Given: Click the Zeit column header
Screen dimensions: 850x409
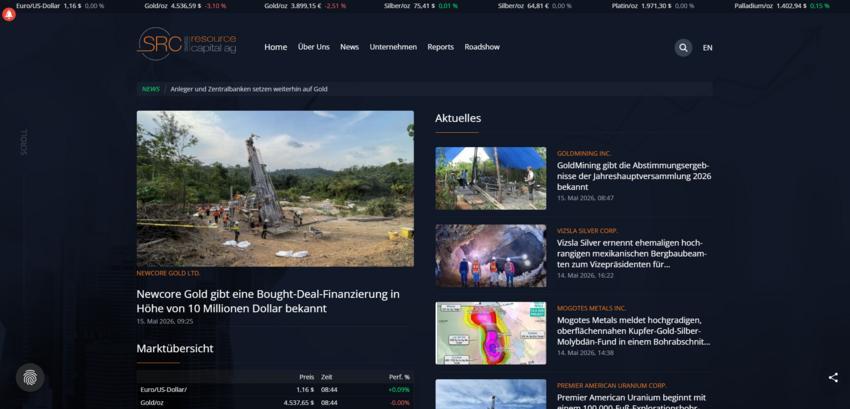Looking at the screenshot, I should (326, 377).
